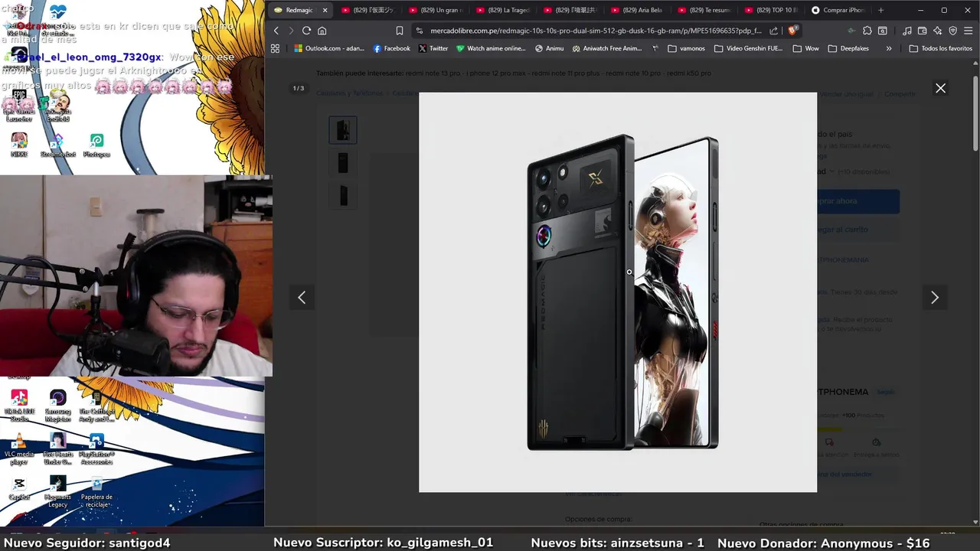Open the PlayStation Accessories shortcut

(96, 448)
